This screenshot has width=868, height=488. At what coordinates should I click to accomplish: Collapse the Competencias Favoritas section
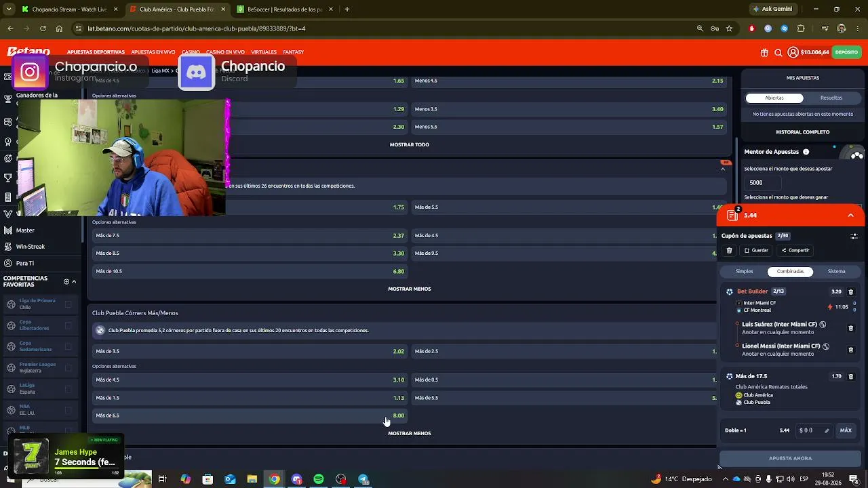point(74,281)
